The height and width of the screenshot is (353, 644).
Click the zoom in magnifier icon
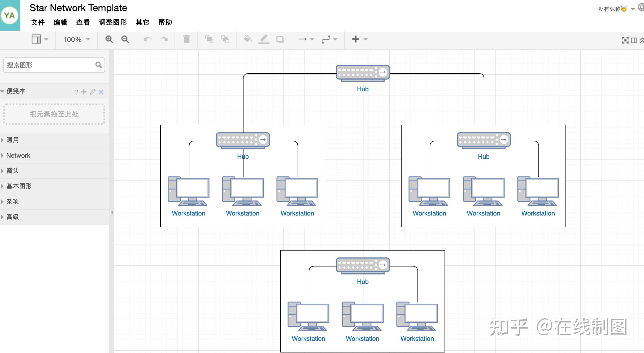(x=109, y=39)
